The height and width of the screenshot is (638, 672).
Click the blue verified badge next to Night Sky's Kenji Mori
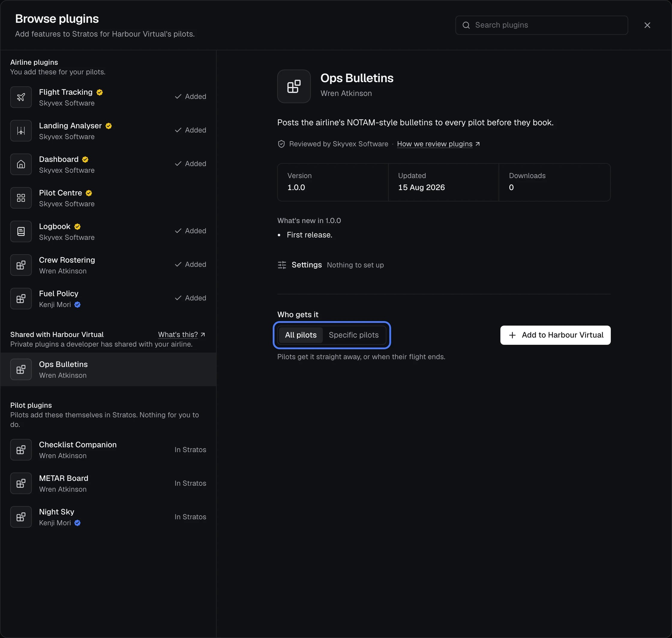point(78,523)
